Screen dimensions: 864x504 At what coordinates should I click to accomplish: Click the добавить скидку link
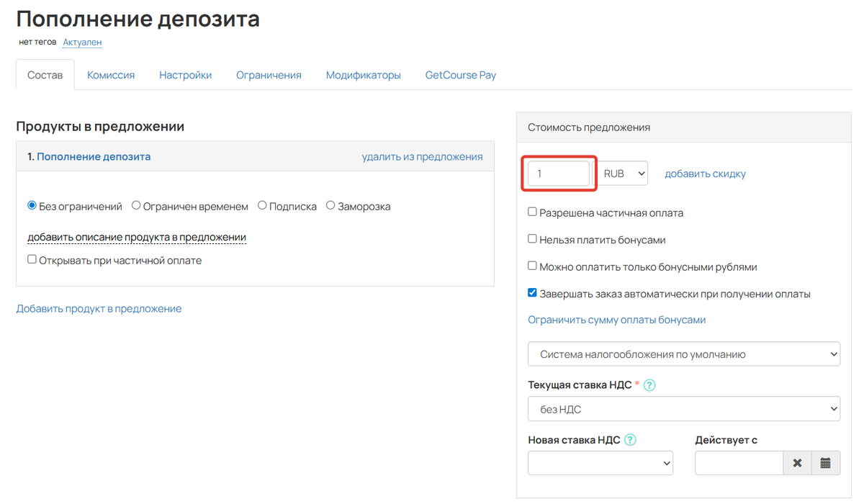coord(705,174)
